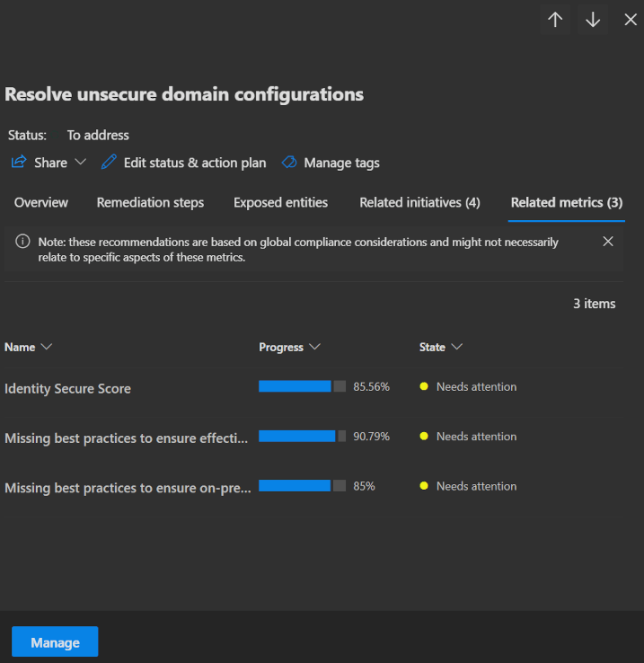Open the Remediation steps tab
This screenshot has height=663, width=644.
pyautogui.click(x=150, y=203)
